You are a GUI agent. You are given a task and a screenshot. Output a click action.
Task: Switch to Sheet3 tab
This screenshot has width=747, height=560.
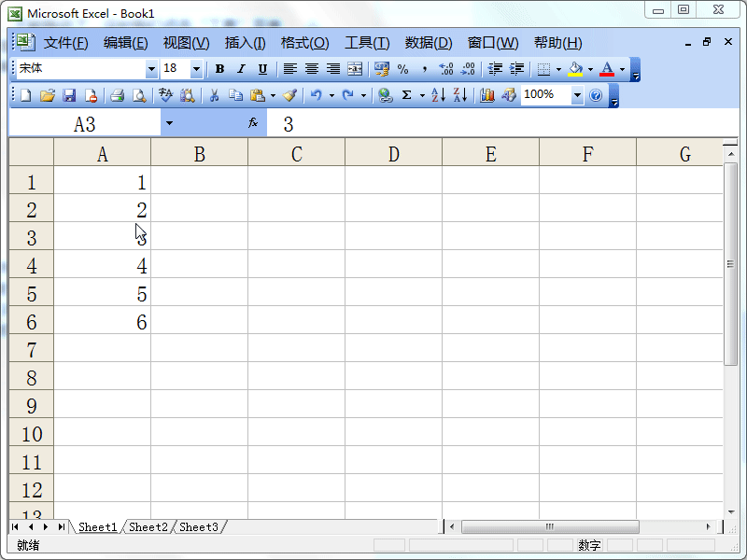tap(199, 527)
